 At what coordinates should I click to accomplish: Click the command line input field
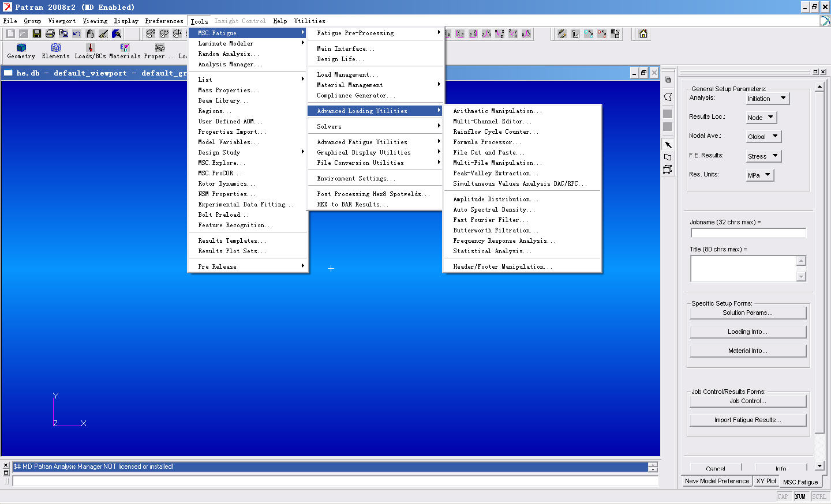coord(335,481)
